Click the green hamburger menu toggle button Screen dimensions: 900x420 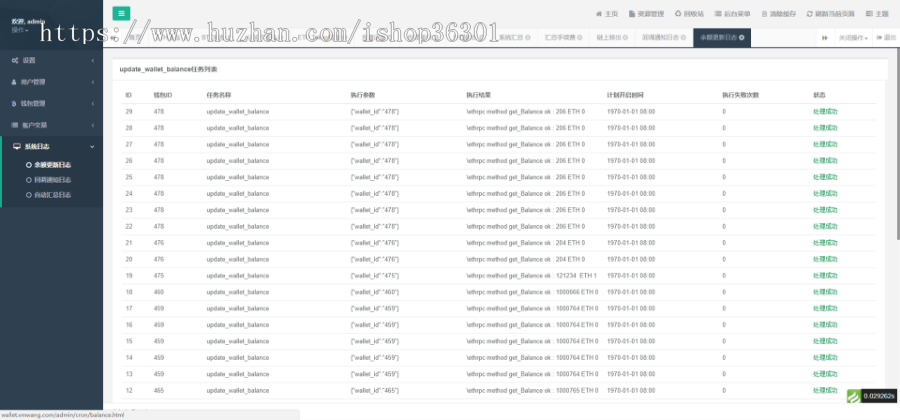coord(121,13)
